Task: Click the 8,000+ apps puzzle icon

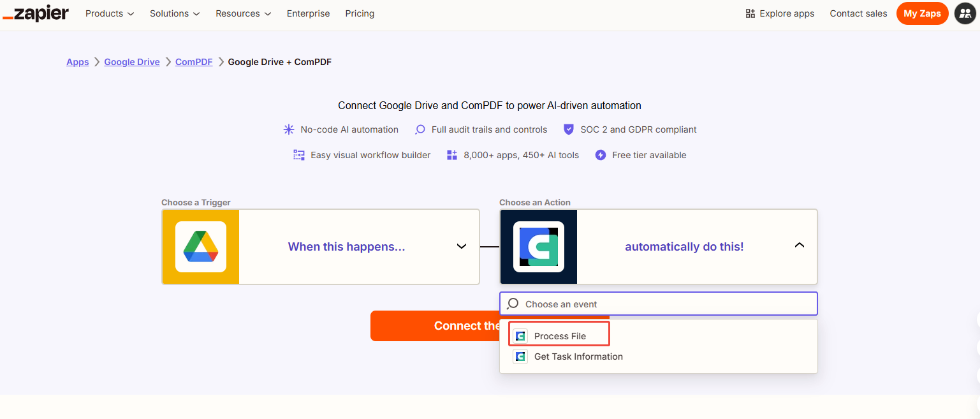Action: tap(452, 154)
